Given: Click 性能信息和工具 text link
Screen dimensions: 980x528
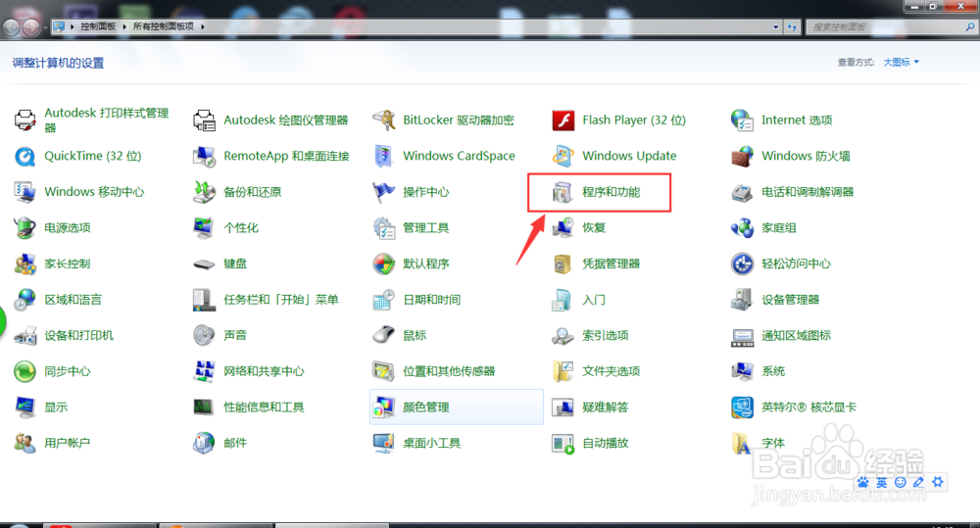Looking at the screenshot, I should pyautogui.click(x=264, y=408).
